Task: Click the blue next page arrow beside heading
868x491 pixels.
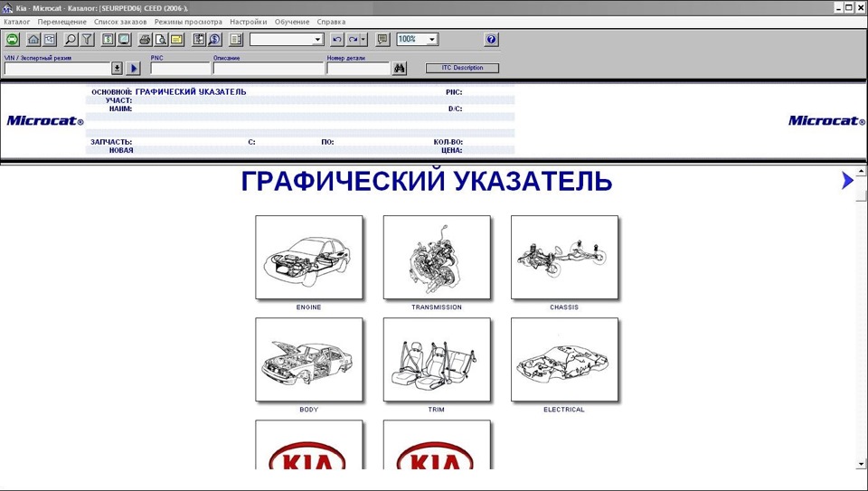Action: 847,181
